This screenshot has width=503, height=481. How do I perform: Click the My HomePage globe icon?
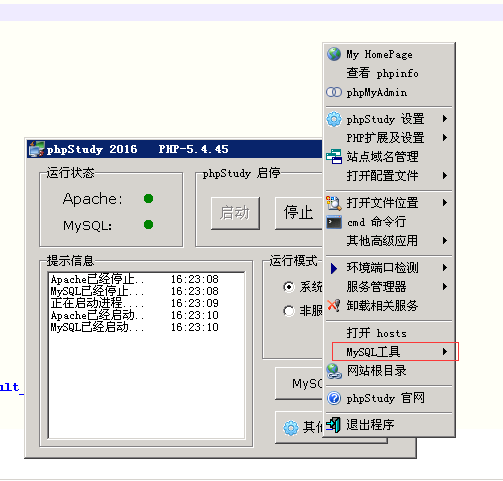coord(334,54)
